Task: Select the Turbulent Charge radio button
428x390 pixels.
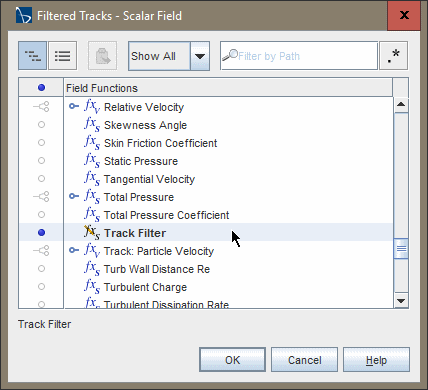Action: (x=41, y=287)
